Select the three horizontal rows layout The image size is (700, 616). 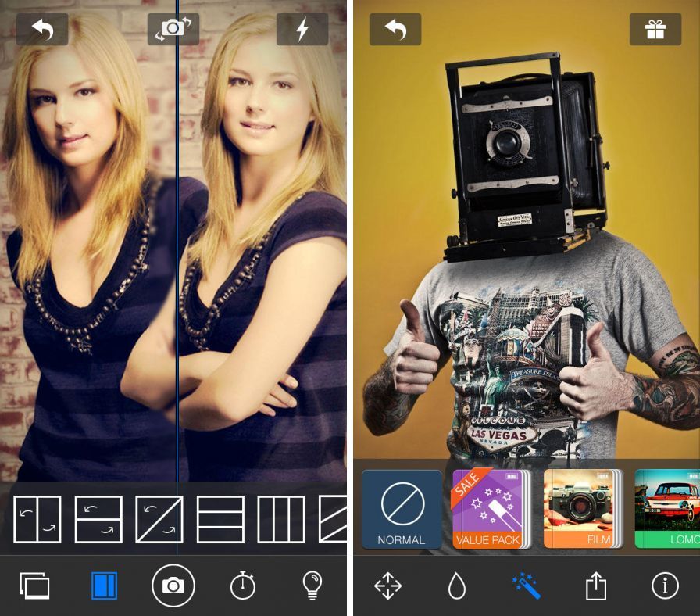[x=220, y=519]
